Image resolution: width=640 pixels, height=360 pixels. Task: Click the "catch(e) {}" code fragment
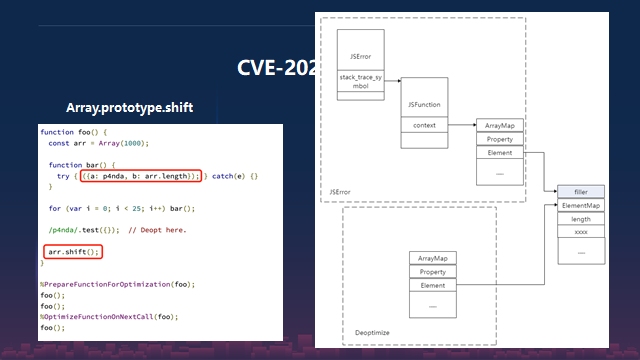[235, 176]
